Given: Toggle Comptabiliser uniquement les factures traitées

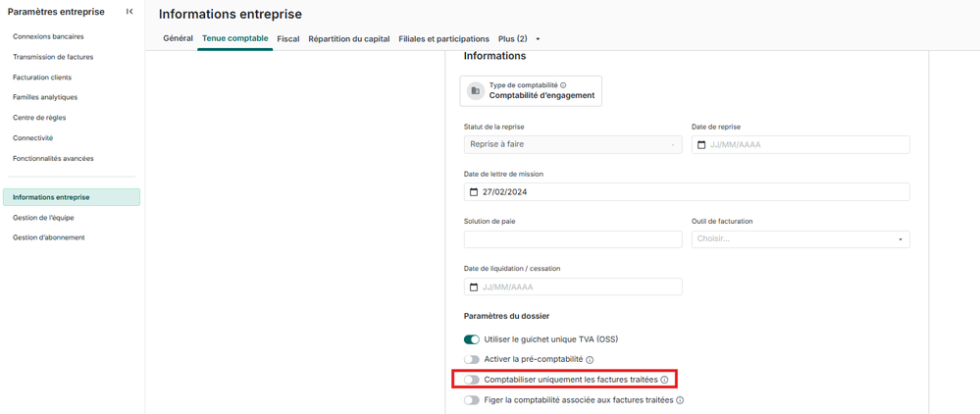Looking at the screenshot, I should 472,380.
